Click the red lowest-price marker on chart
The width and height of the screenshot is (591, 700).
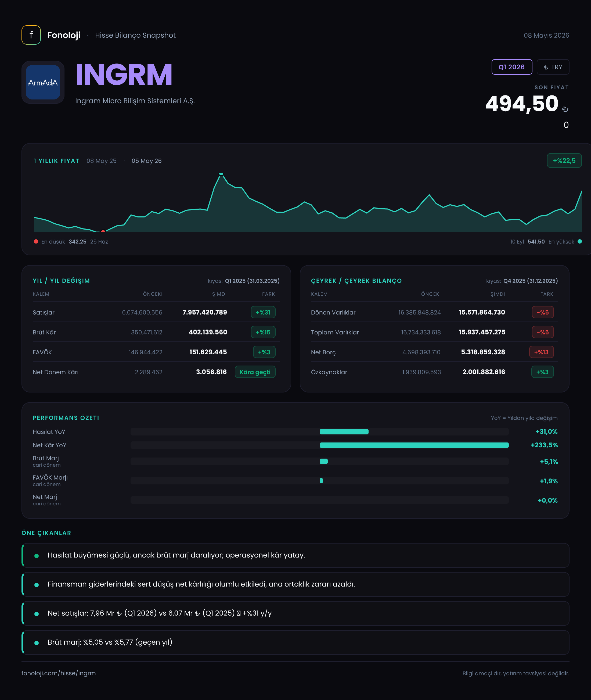tap(103, 231)
